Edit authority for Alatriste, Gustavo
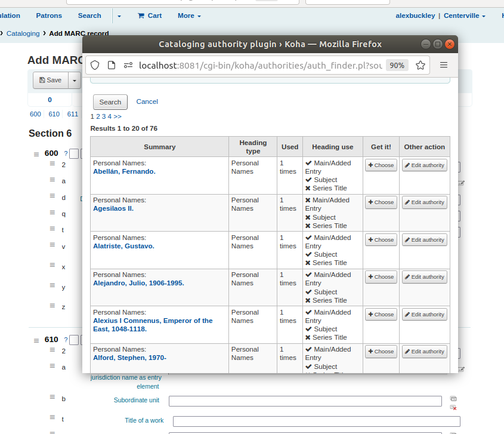This screenshot has width=504, height=434. click(424, 239)
